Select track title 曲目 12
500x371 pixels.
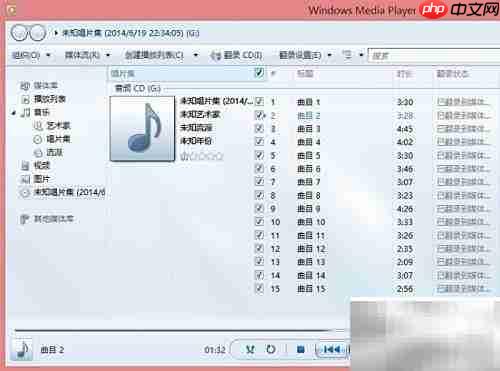tap(311, 249)
